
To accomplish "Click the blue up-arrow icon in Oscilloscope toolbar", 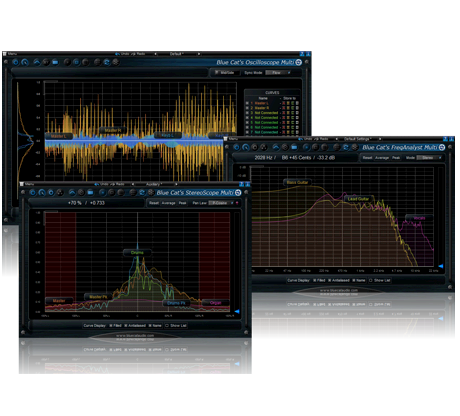I will pos(37,62).
